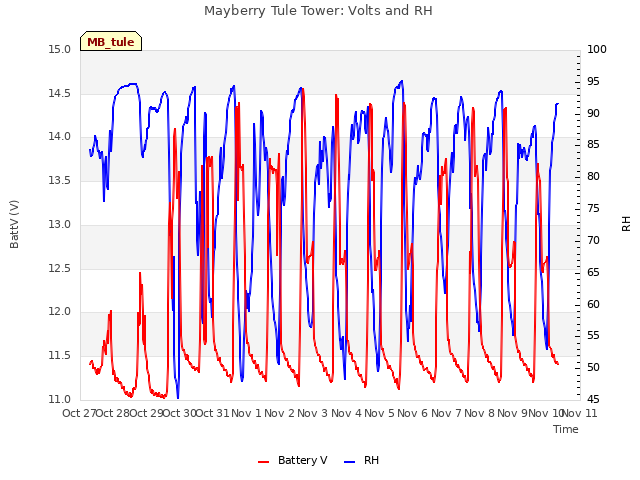Viewport: 640px width, 480px height.
Task: Click the BattV (V) axis label
Action: [14, 224]
